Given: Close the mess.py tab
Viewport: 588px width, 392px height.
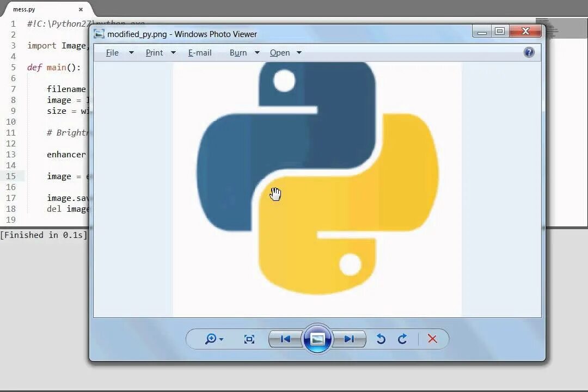Looking at the screenshot, I should (x=81, y=9).
